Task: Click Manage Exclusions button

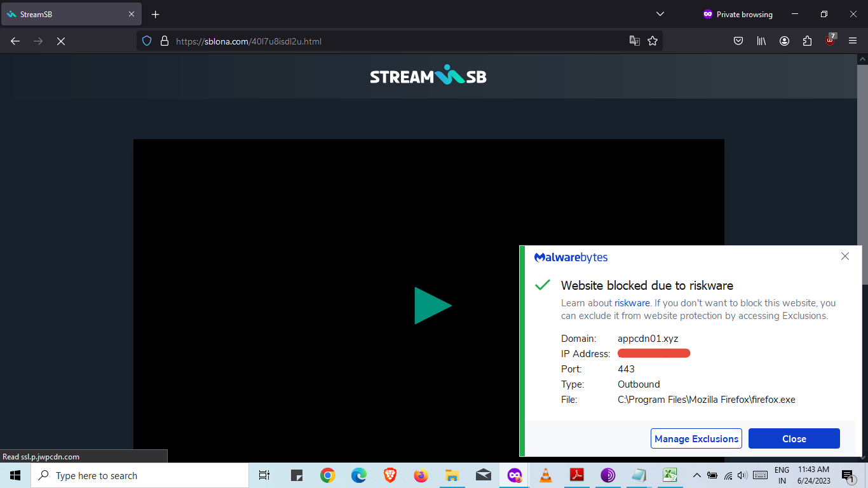Action: coord(696,438)
